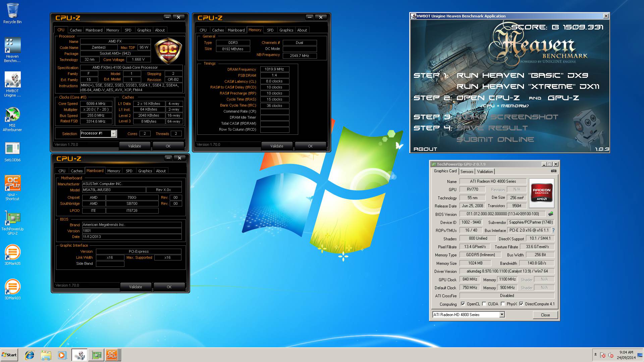
Task: Show hidden system tray icons arrow
Action: tap(595, 354)
